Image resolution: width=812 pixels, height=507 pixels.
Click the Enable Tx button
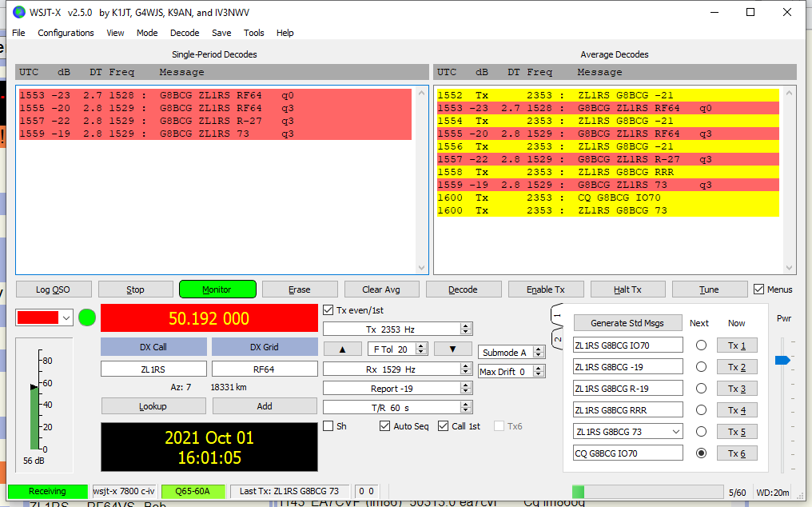(x=546, y=289)
